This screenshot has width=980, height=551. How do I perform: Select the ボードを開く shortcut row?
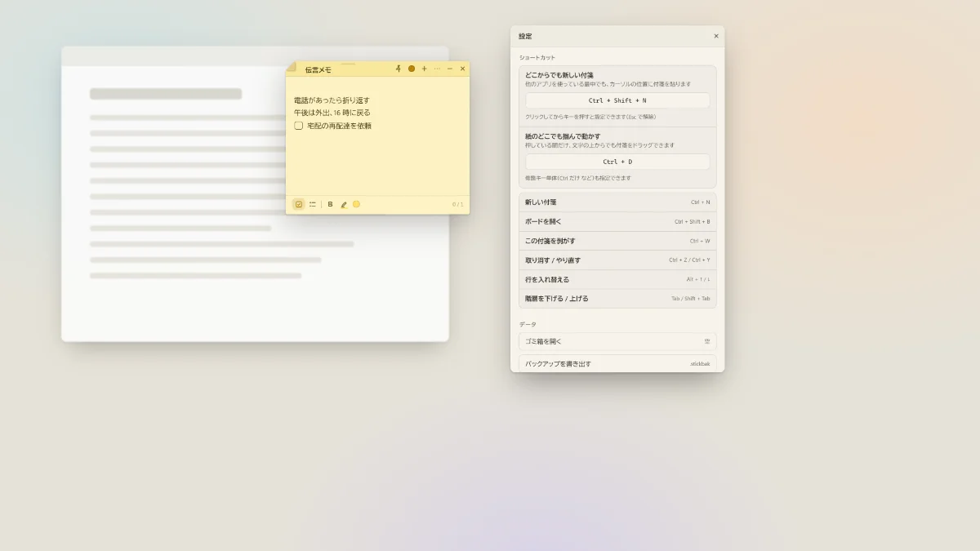point(617,221)
